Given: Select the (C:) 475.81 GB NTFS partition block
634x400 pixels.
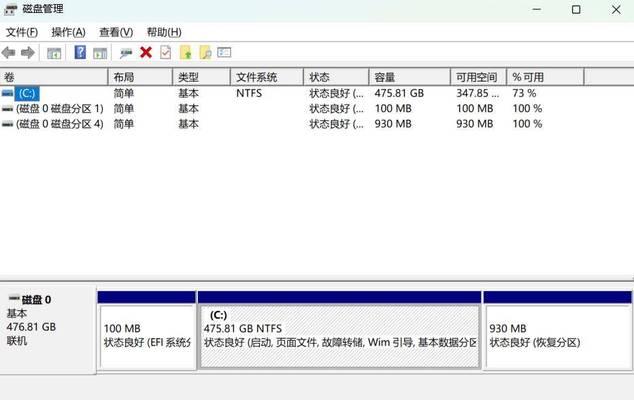Looking at the screenshot, I should (340, 330).
